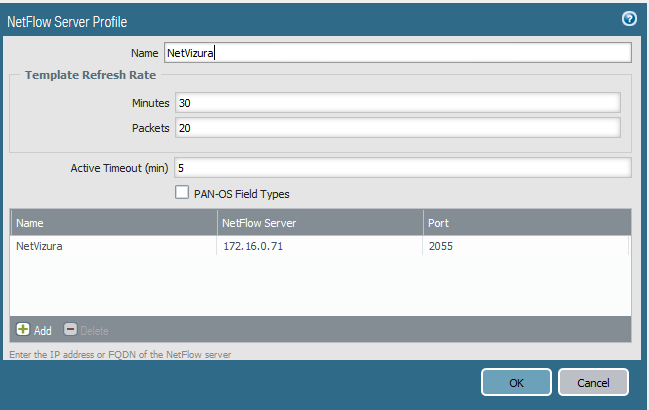Click the Template Refresh Rate group label
649x410 pixels.
(x=88, y=75)
